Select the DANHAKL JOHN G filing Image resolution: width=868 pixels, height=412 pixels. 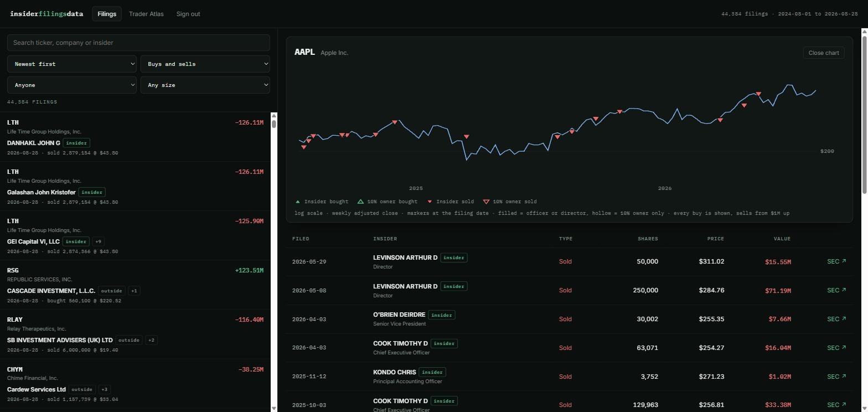(x=135, y=137)
